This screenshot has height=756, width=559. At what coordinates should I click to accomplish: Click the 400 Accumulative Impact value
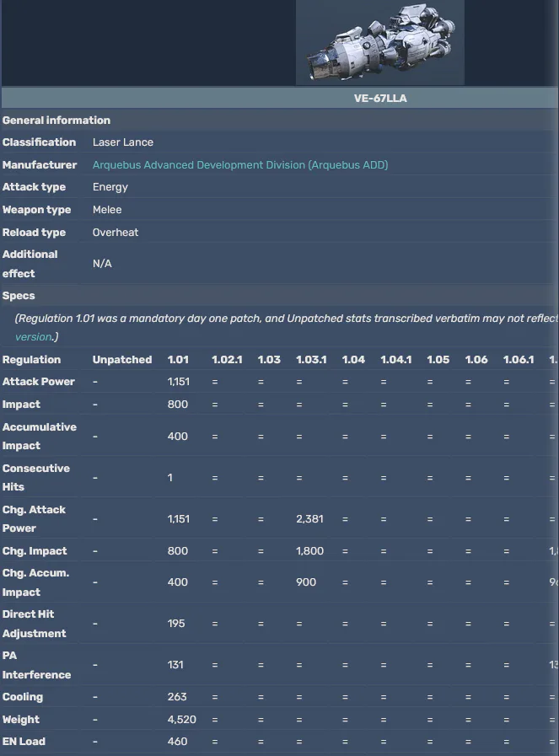tap(178, 437)
